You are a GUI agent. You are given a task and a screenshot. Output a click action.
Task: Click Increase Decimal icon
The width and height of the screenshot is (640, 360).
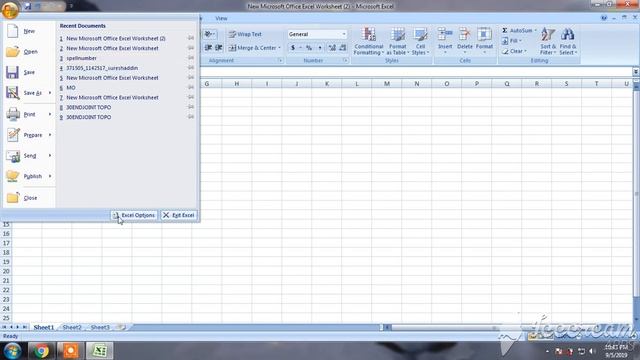(x=332, y=48)
